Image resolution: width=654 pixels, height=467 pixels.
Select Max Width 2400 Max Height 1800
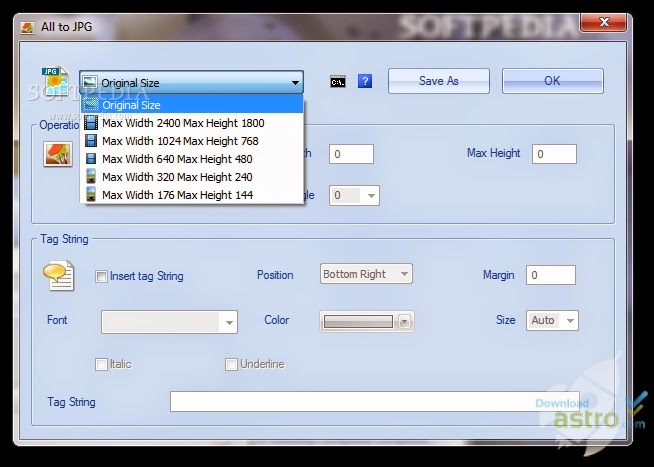(192, 123)
